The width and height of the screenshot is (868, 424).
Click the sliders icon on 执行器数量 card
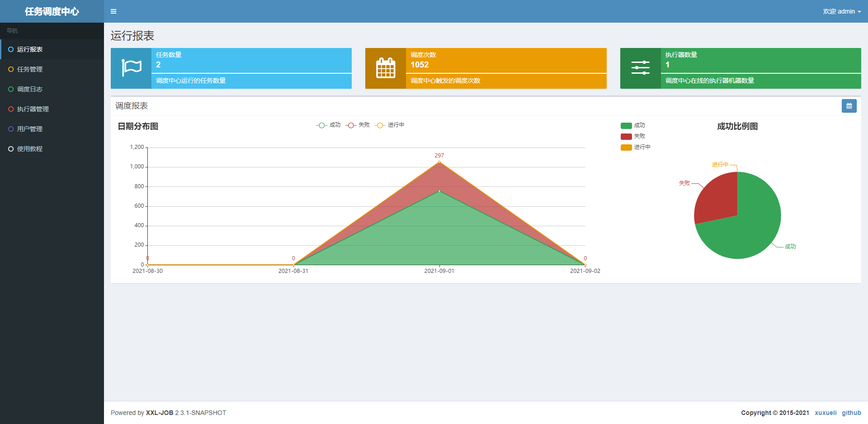(640, 68)
